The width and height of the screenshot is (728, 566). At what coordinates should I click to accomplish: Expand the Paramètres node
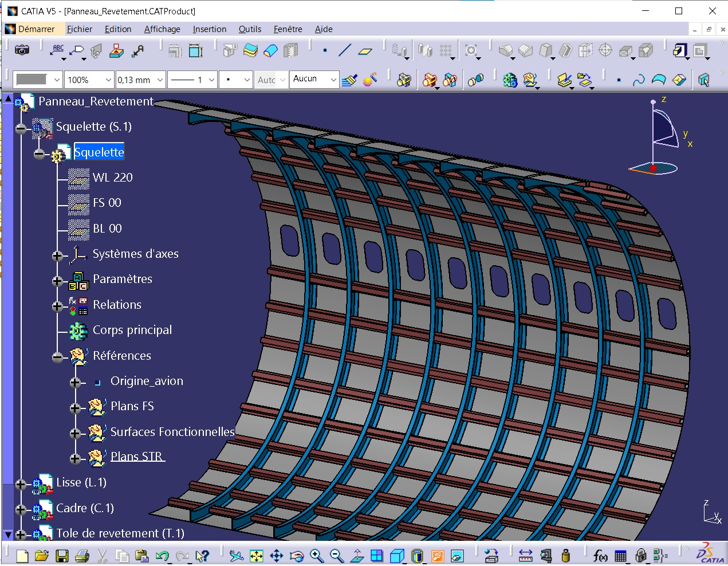(57, 281)
